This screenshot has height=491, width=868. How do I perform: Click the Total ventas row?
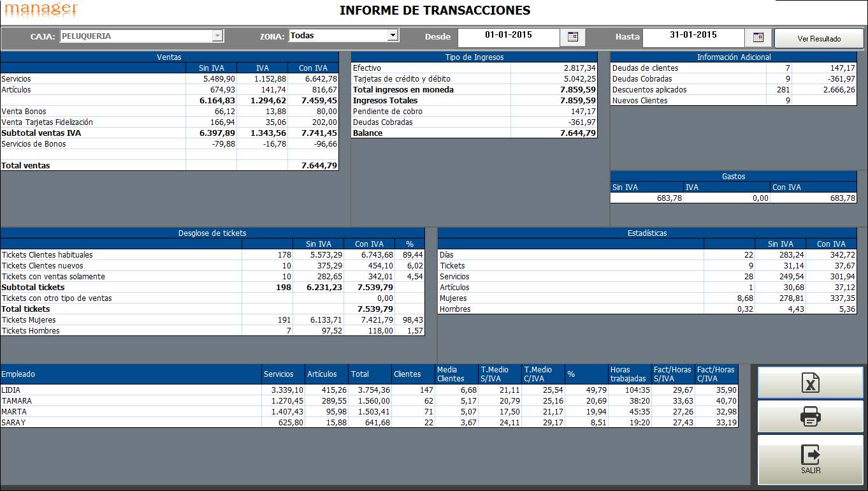click(92, 166)
